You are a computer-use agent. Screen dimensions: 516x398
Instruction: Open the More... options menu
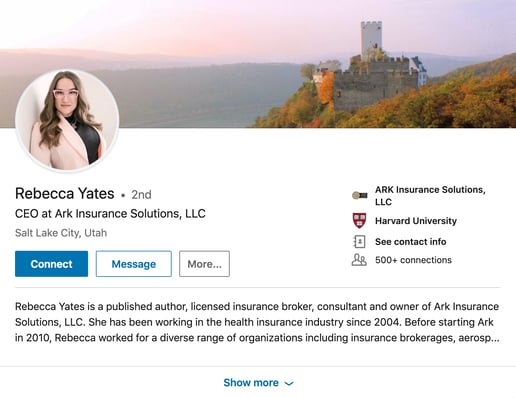[x=204, y=264]
